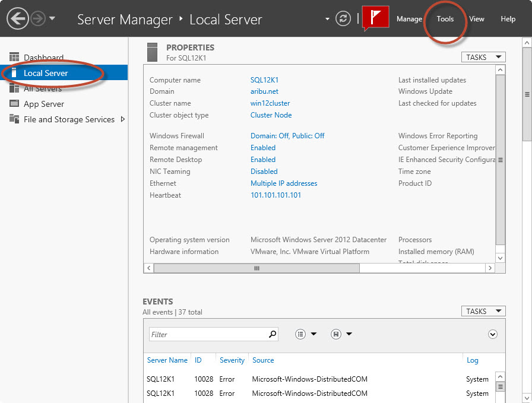Open the Cluster Node link
The image size is (532, 403).
tap(271, 115)
